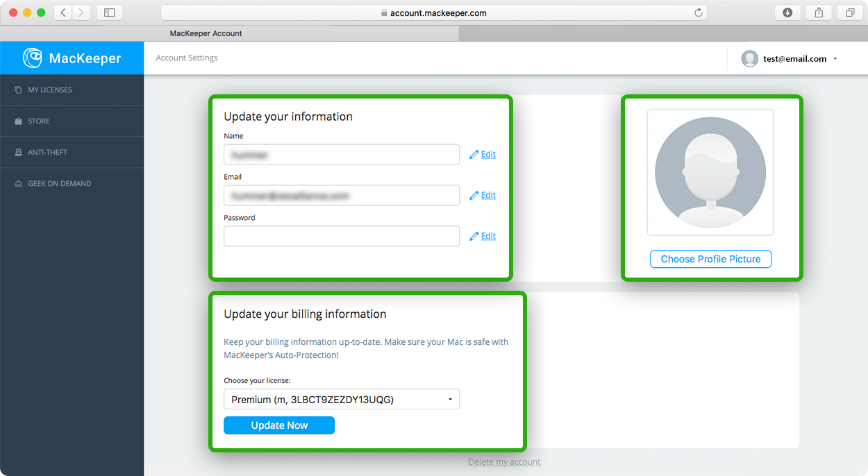This screenshot has height=476, width=868.
Task: Select the MacKeeper Account tab
Action: point(229,33)
